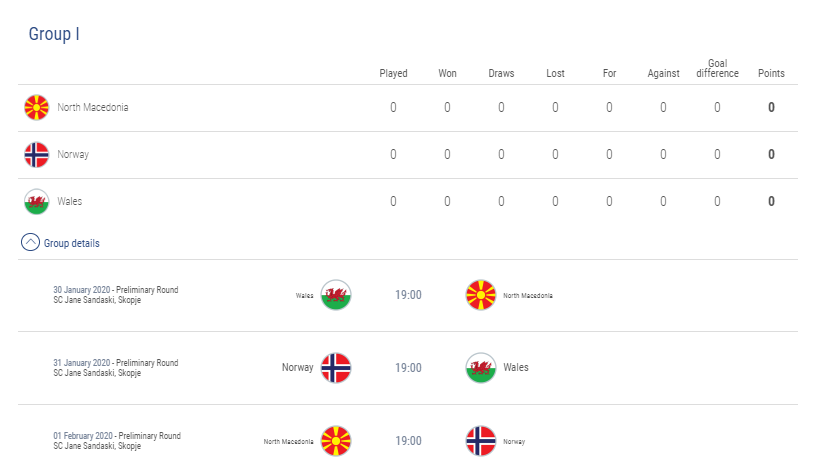Open the 30 January 2020 match date link

click(x=81, y=289)
